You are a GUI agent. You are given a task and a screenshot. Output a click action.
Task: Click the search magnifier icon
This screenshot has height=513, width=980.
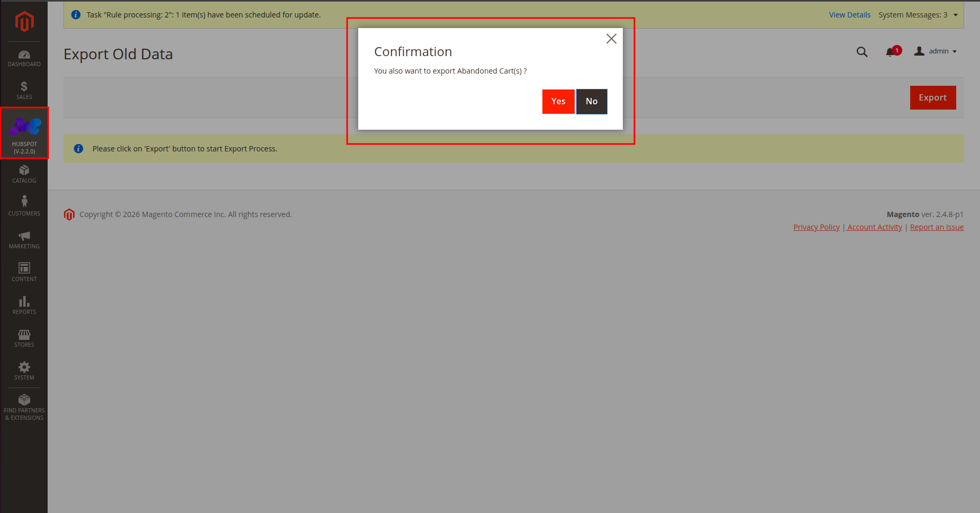(x=862, y=52)
